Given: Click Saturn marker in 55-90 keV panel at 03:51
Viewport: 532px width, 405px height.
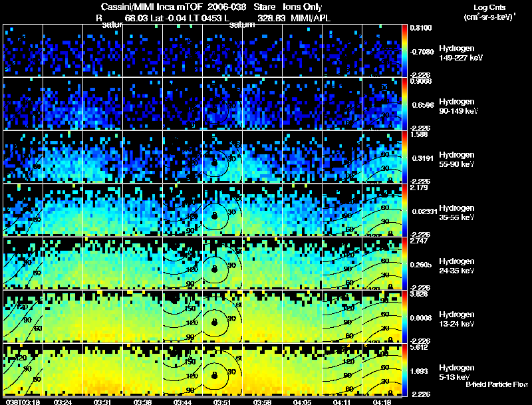Looking at the screenshot, I should [x=214, y=162].
